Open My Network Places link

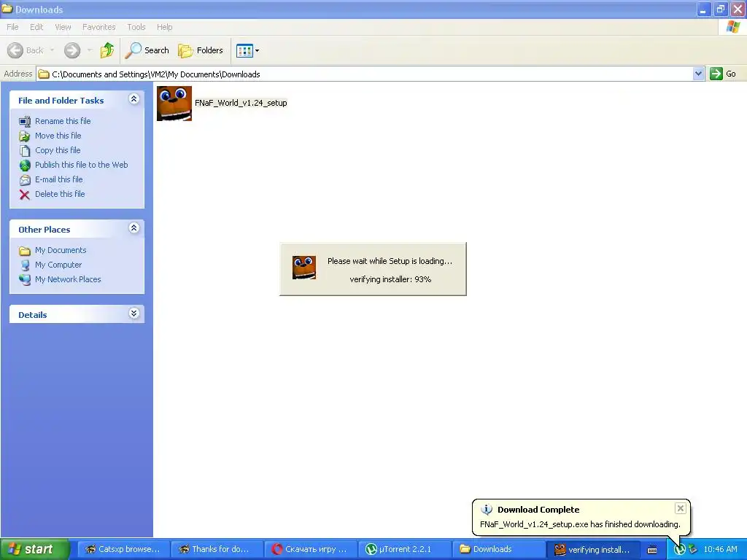point(68,279)
